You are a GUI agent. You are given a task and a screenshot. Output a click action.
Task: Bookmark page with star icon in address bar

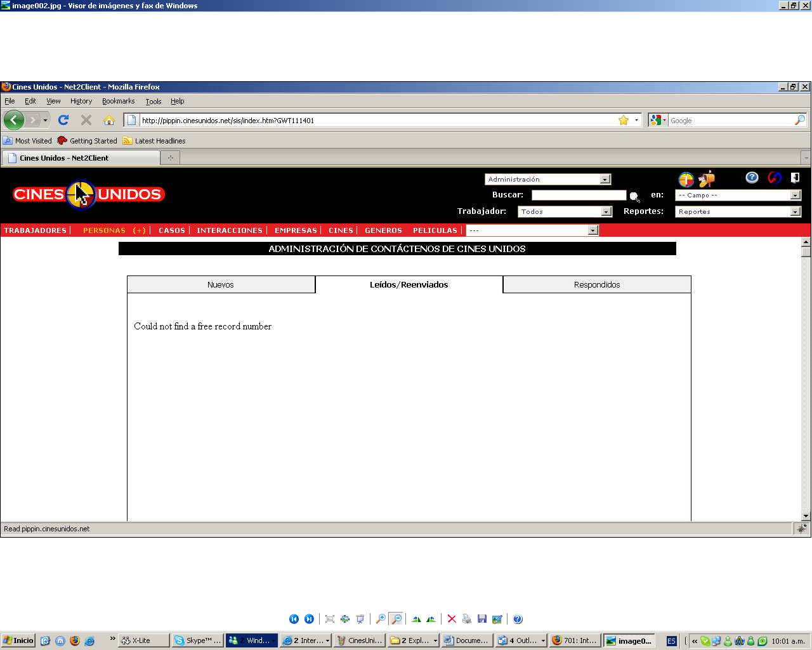[x=624, y=120]
